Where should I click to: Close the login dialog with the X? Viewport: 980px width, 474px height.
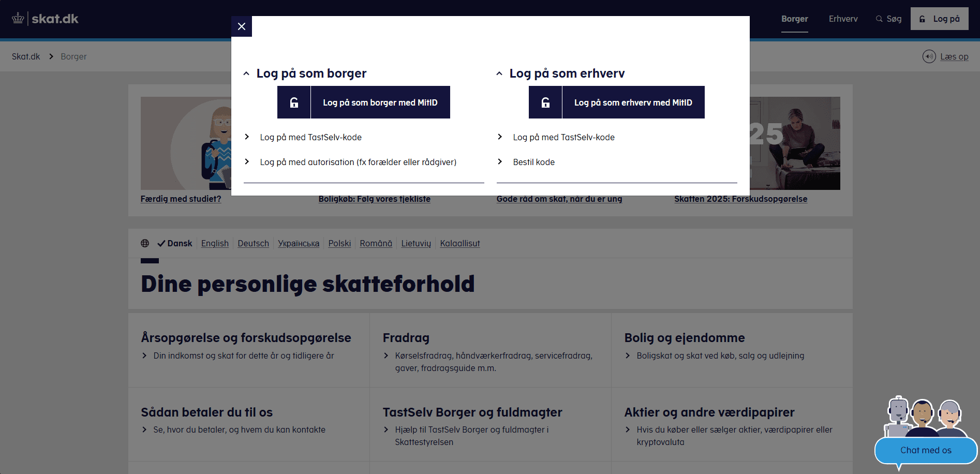pos(242,26)
